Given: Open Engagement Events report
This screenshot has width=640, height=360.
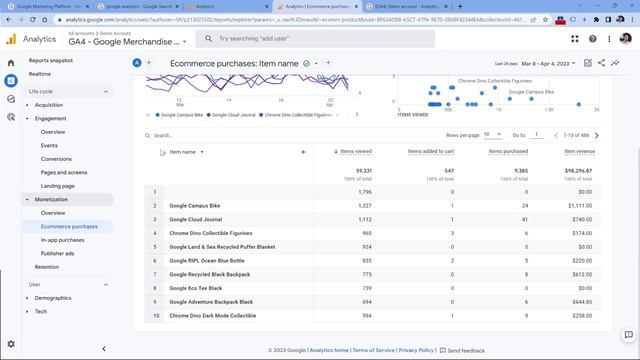Looking at the screenshot, I should pyautogui.click(x=49, y=145).
